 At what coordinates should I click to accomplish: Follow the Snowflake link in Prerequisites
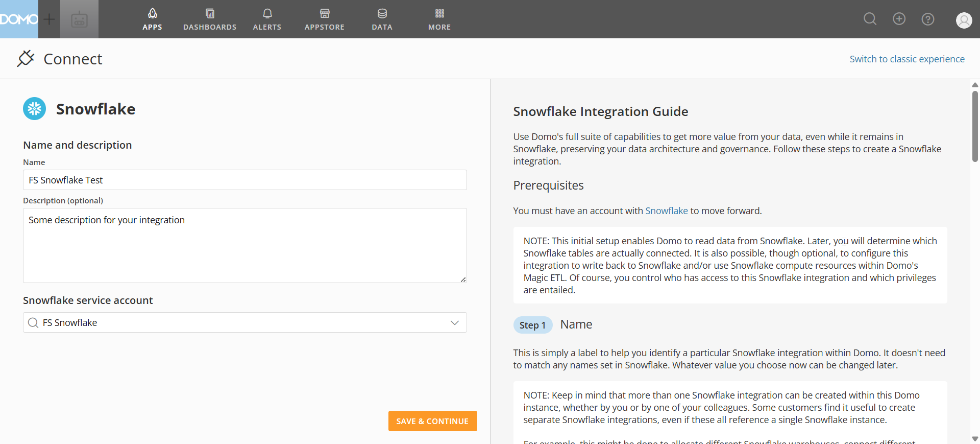[x=666, y=211]
